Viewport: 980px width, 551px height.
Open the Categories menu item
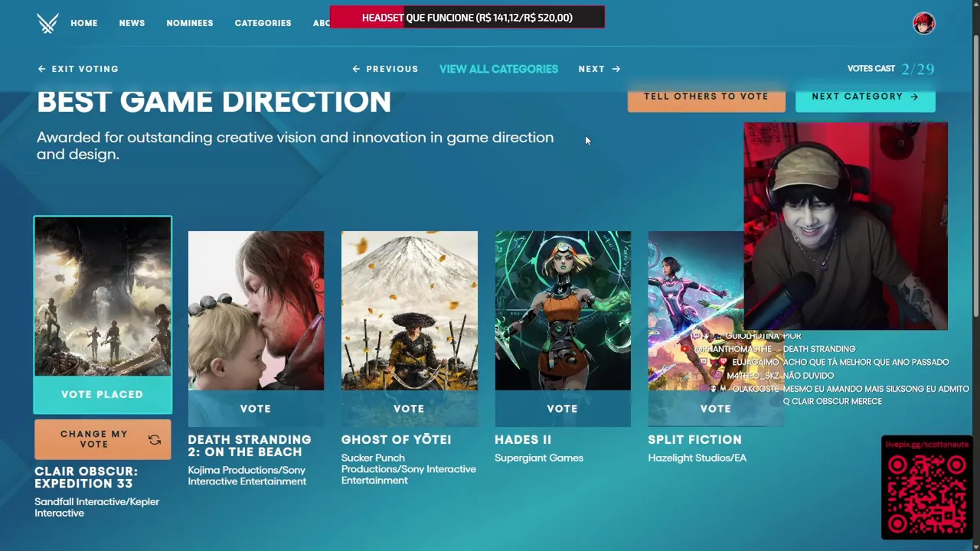click(x=263, y=23)
